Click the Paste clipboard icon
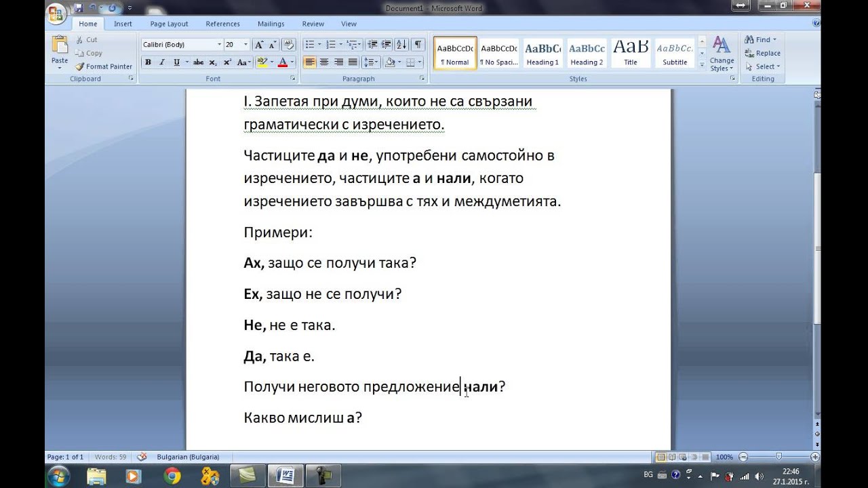The width and height of the screenshot is (868, 488). (x=60, y=45)
